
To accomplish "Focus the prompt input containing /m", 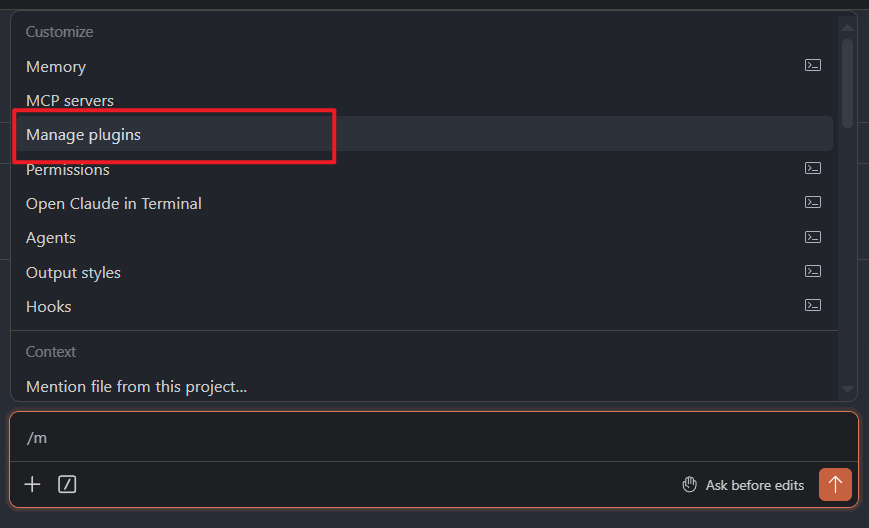I will 434,438.
